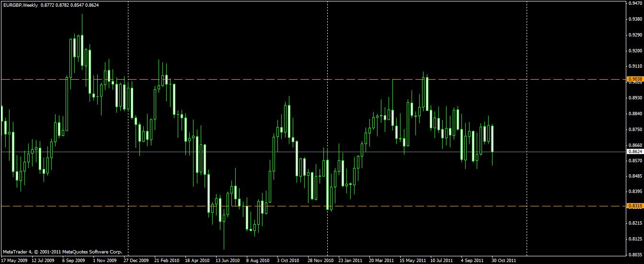
Task: Click the 17 May 2009 date label
Action: coord(13,261)
